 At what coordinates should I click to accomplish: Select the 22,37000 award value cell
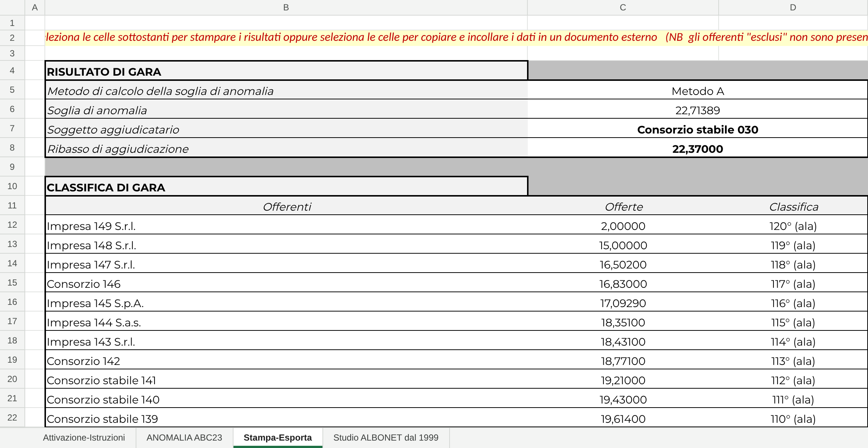[x=698, y=148]
